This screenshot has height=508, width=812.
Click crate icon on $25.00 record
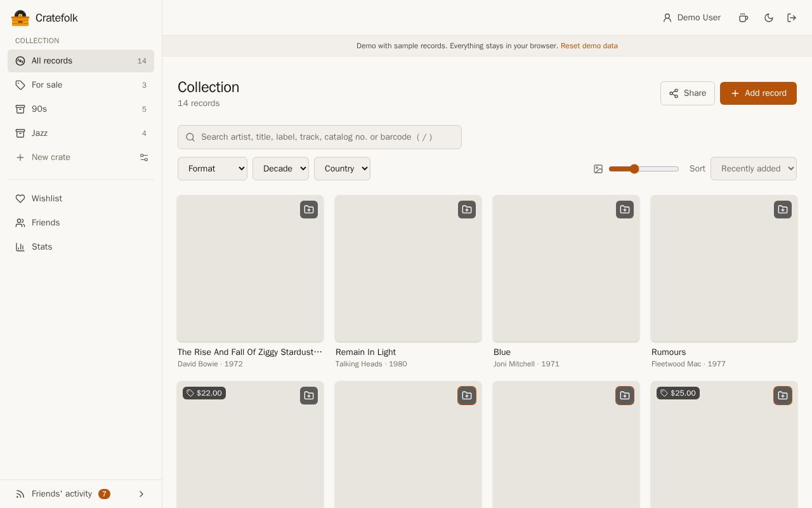[783, 396]
